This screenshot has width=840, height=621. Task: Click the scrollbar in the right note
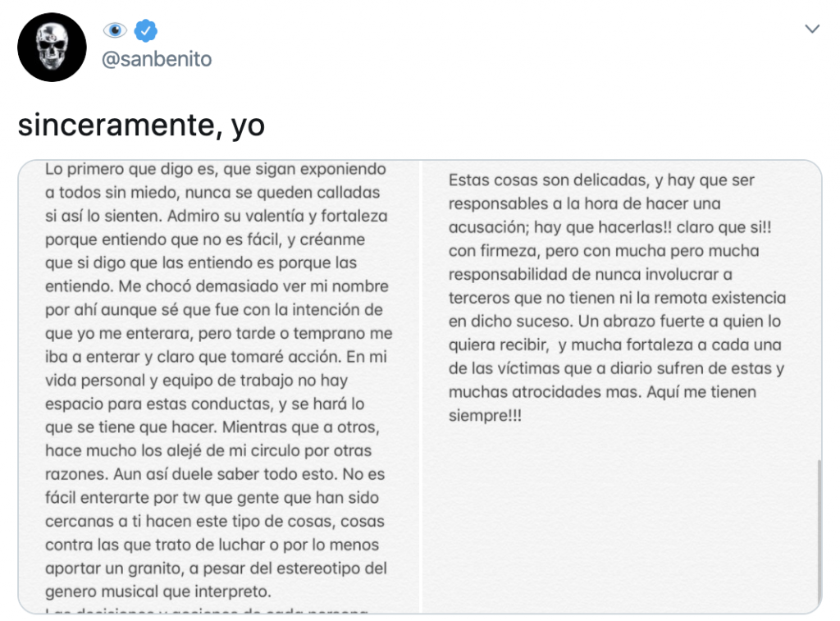click(818, 533)
